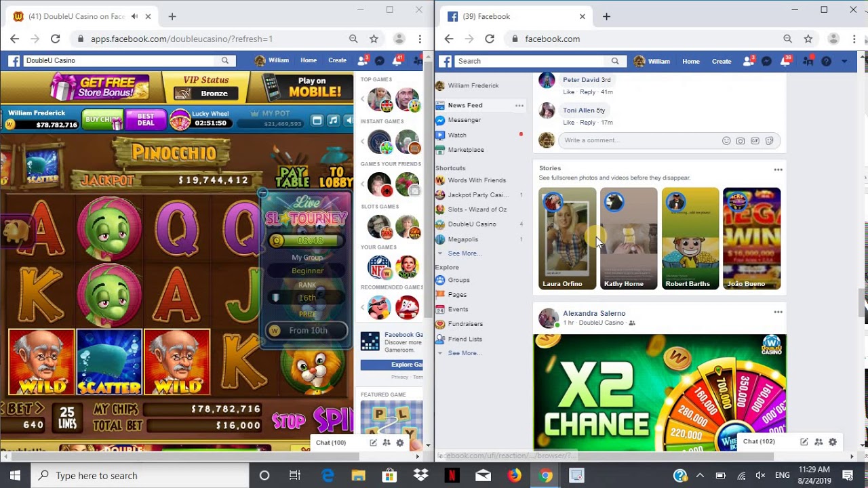Image resolution: width=868 pixels, height=488 pixels.
Task: Click the PAY TABLE sign in Pinocchio slot
Action: tap(292, 177)
